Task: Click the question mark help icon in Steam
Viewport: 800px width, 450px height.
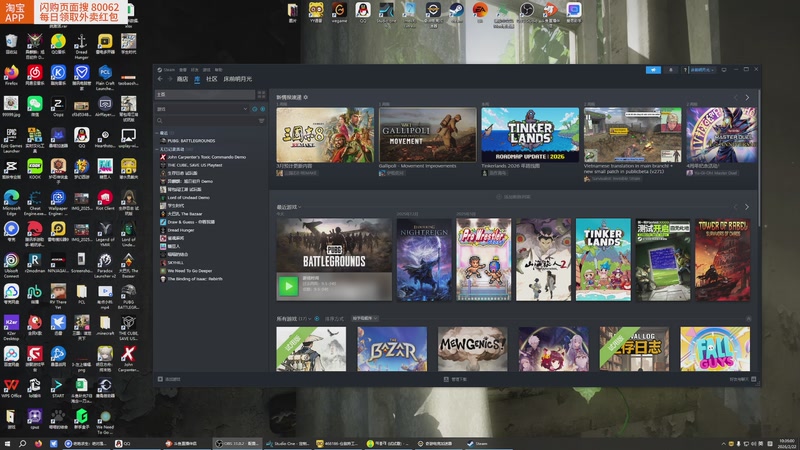Action: pyautogui.click(x=685, y=70)
